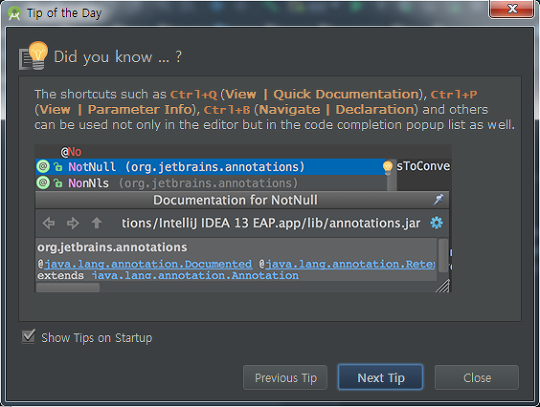Click the pin icon in the documentation header
The height and width of the screenshot is (407, 540).
click(x=438, y=199)
